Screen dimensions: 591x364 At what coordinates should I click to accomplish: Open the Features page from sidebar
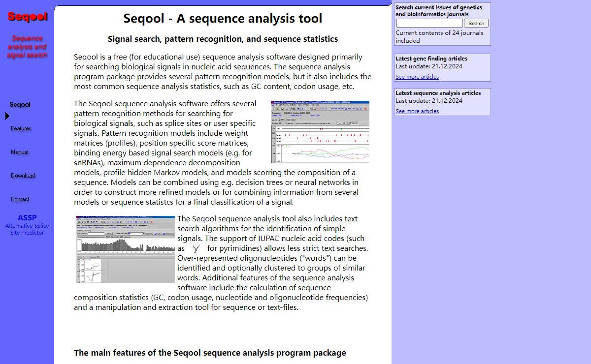tap(21, 128)
